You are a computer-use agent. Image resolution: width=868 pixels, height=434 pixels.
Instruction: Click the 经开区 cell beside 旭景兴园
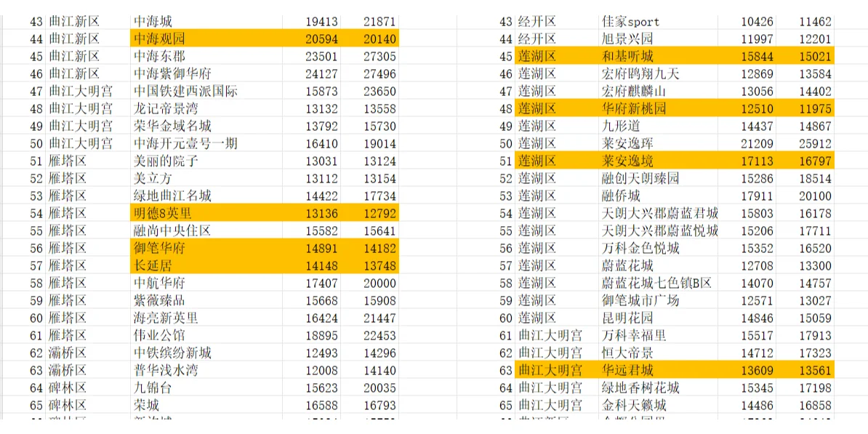click(x=556, y=39)
